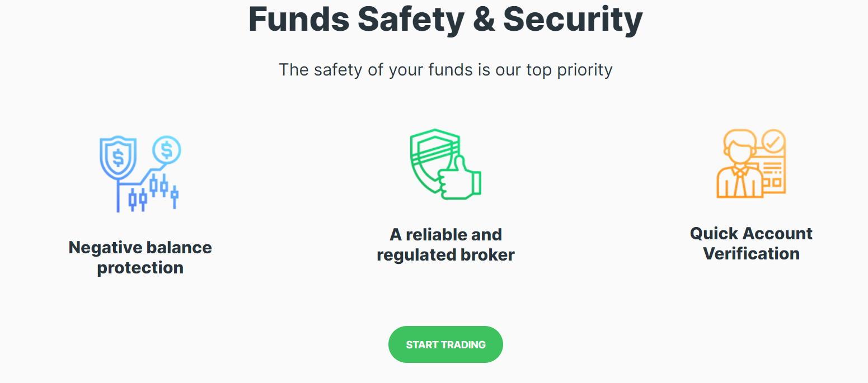Click the safety of your funds subtitle
The image size is (868, 383).
coord(446,69)
